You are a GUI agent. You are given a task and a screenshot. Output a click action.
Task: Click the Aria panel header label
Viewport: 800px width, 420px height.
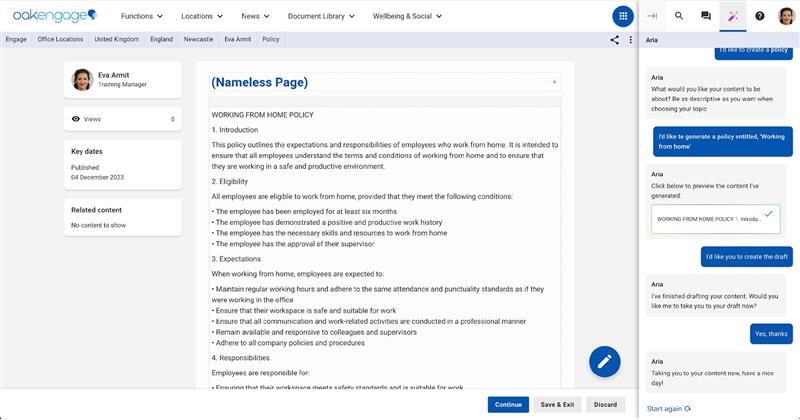pyautogui.click(x=652, y=40)
